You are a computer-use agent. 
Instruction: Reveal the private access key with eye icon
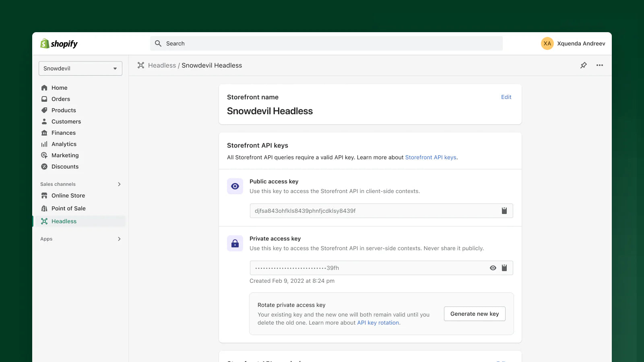click(493, 268)
